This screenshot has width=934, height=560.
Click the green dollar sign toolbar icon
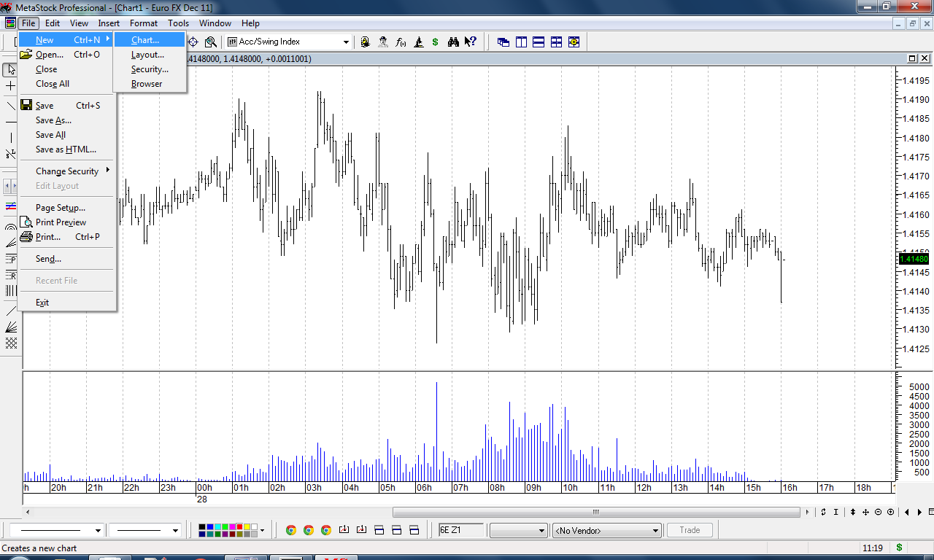click(x=436, y=42)
